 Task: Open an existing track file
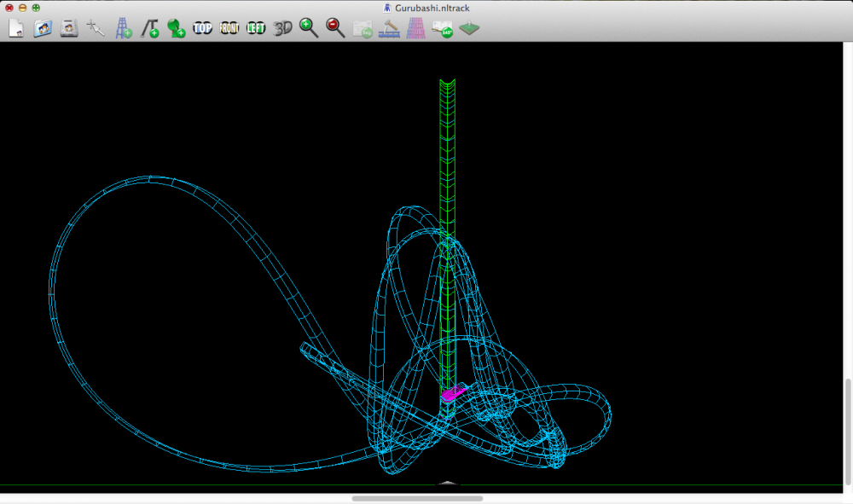pyautogui.click(x=43, y=28)
